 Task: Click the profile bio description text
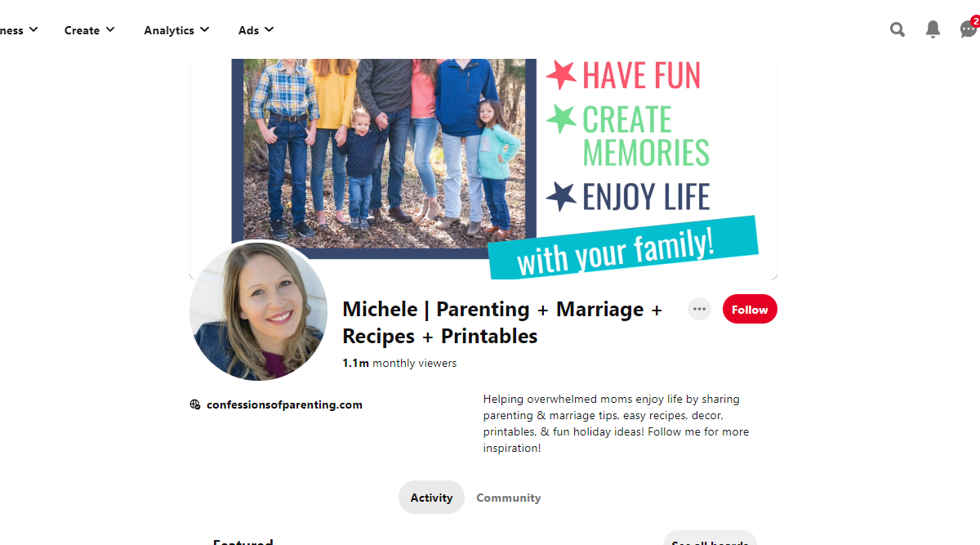point(617,423)
